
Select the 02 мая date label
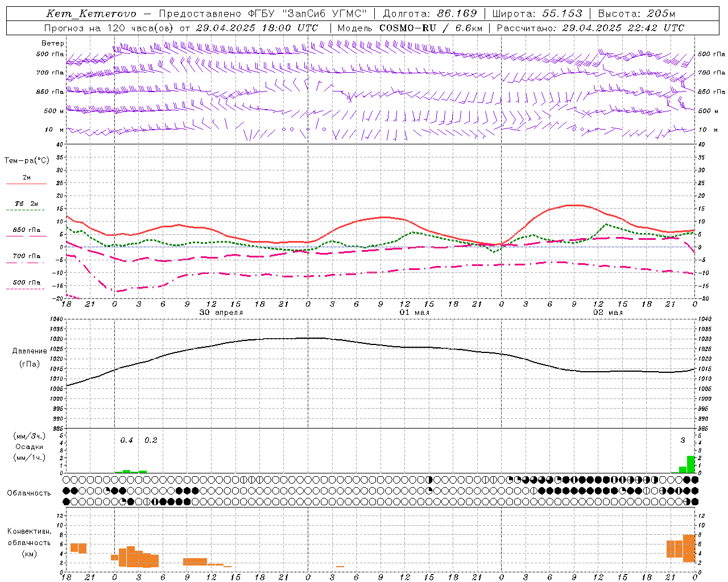608,313
